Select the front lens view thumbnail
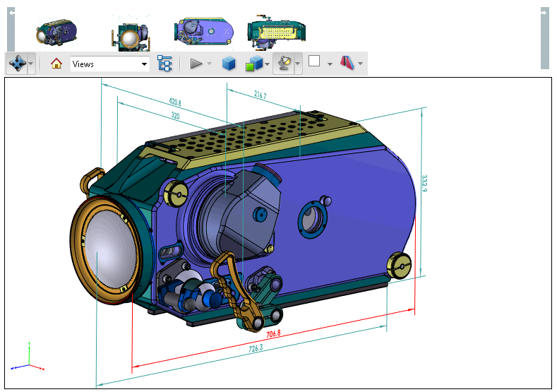 [131, 33]
